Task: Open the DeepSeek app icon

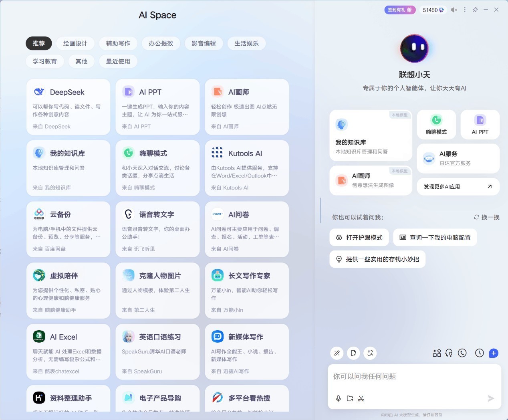Action: pyautogui.click(x=39, y=92)
